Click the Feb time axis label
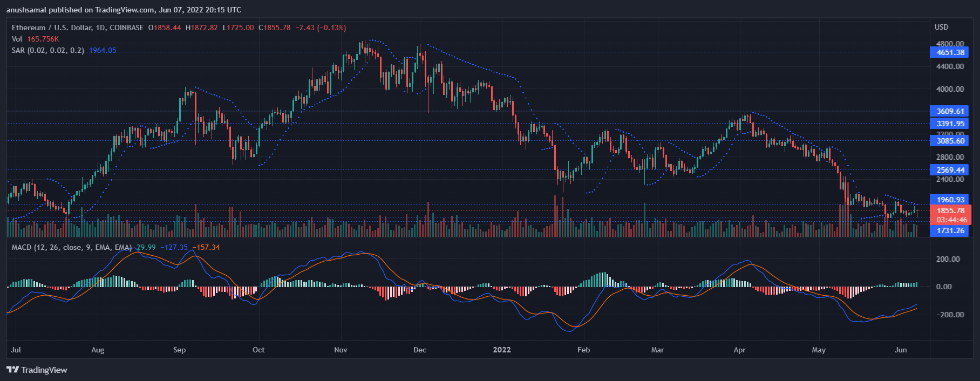 (x=584, y=350)
